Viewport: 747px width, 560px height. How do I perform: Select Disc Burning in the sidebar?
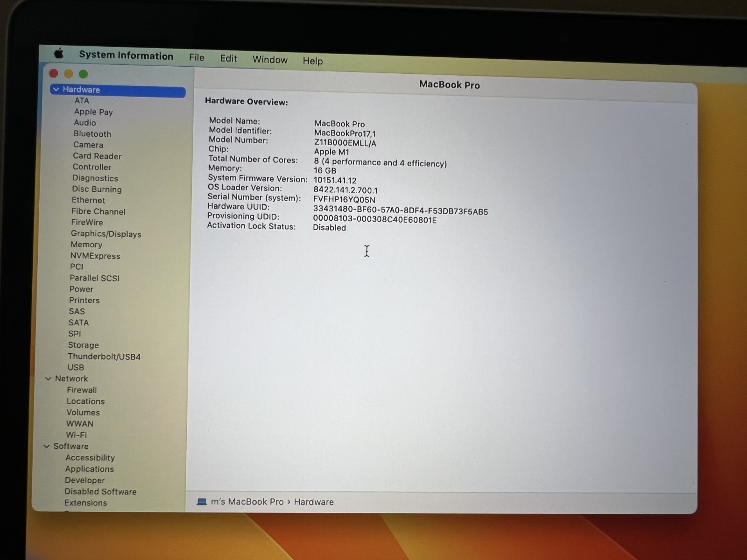pos(97,189)
